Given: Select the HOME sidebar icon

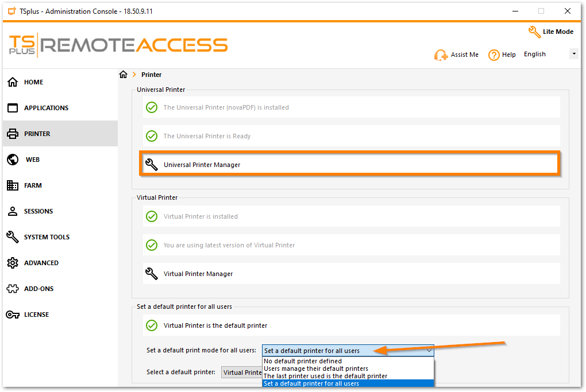Looking at the screenshot, I should [x=34, y=82].
